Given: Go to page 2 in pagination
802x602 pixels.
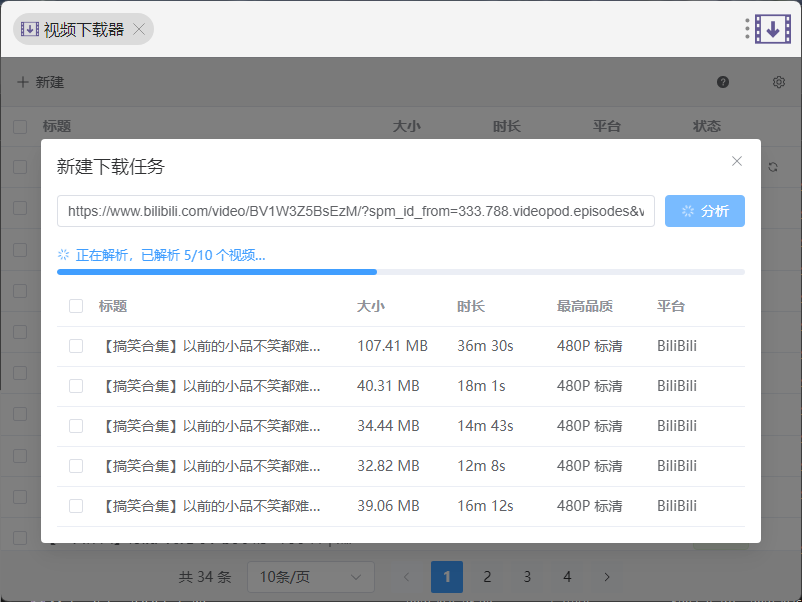Looking at the screenshot, I should 487,577.
